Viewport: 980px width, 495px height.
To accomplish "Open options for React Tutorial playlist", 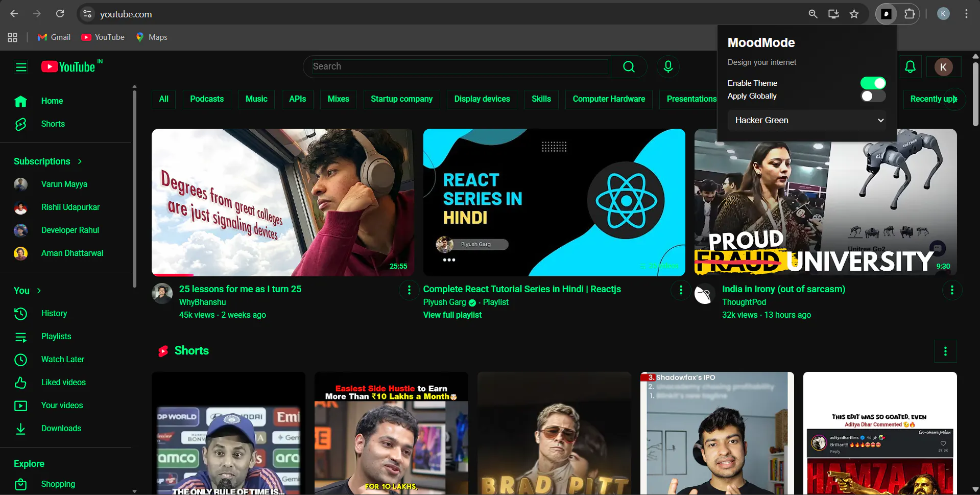I will pyautogui.click(x=681, y=290).
